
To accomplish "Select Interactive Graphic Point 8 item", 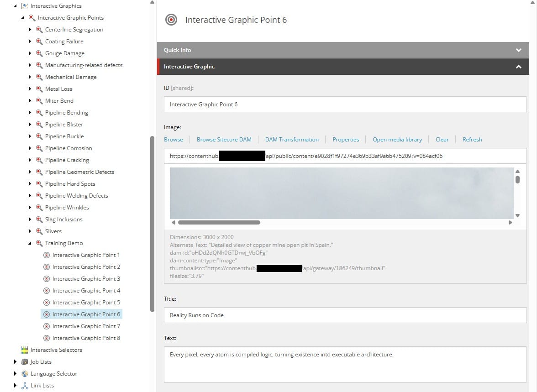I will 86,338.
